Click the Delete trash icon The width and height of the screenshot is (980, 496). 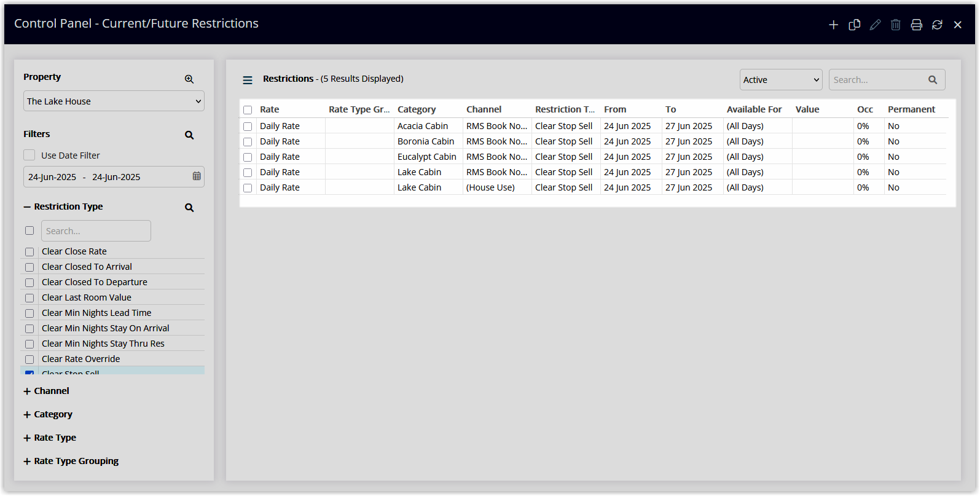[896, 25]
